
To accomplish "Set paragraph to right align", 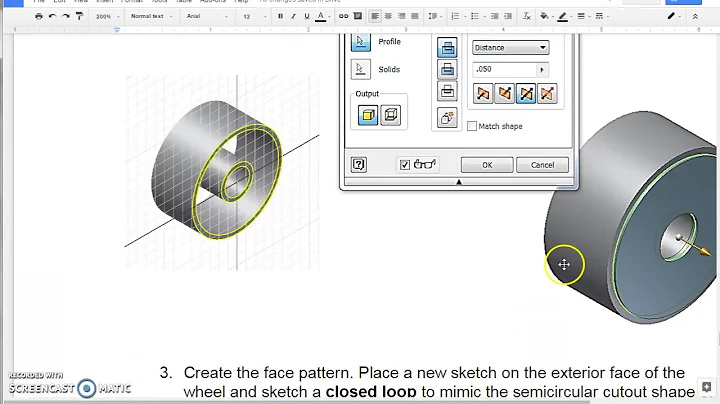I will coord(402,16).
